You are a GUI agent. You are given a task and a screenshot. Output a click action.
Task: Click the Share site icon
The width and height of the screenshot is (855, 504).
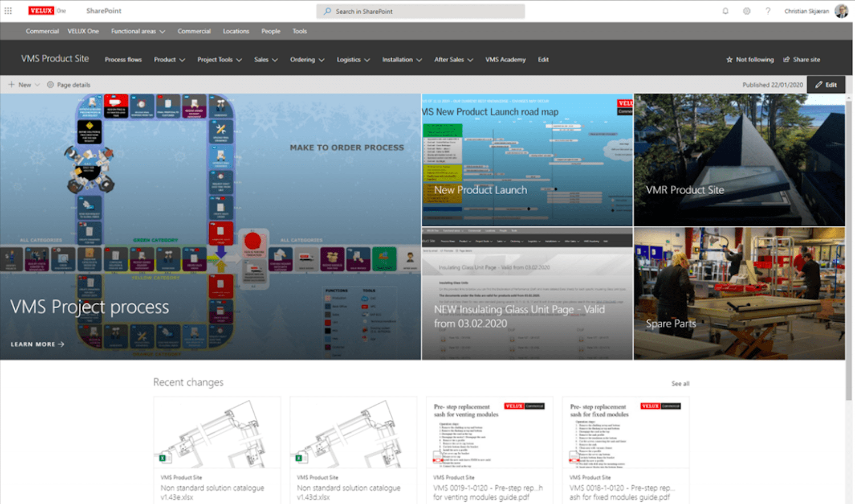(x=787, y=59)
